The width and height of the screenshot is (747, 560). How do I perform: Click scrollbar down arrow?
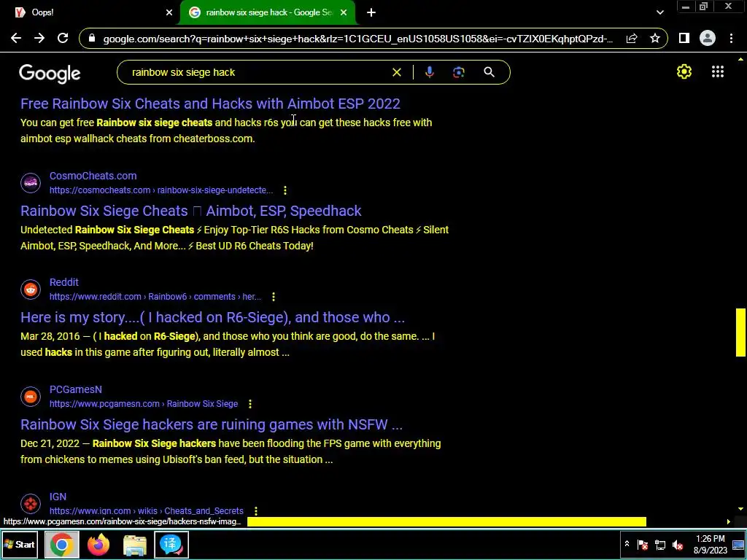[x=740, y=509]
